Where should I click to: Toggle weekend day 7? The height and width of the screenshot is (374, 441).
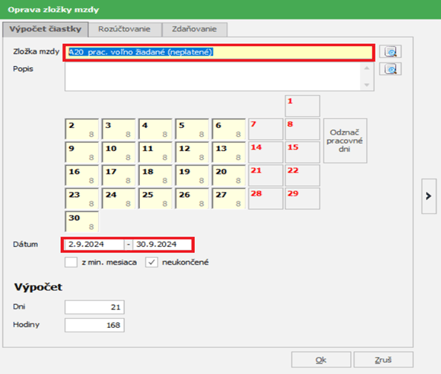pos(266,129)
